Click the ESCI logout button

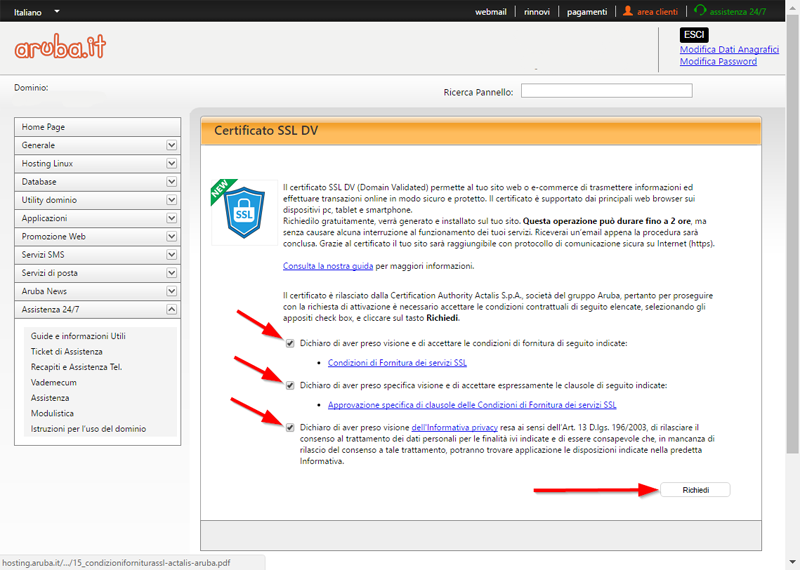[x=694, y=35]
